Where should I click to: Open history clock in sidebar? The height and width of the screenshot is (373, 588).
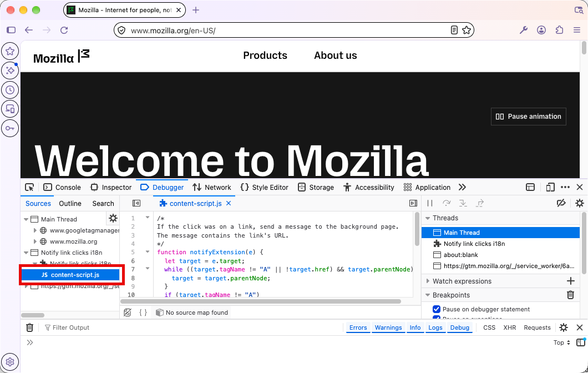pos(10,90)
